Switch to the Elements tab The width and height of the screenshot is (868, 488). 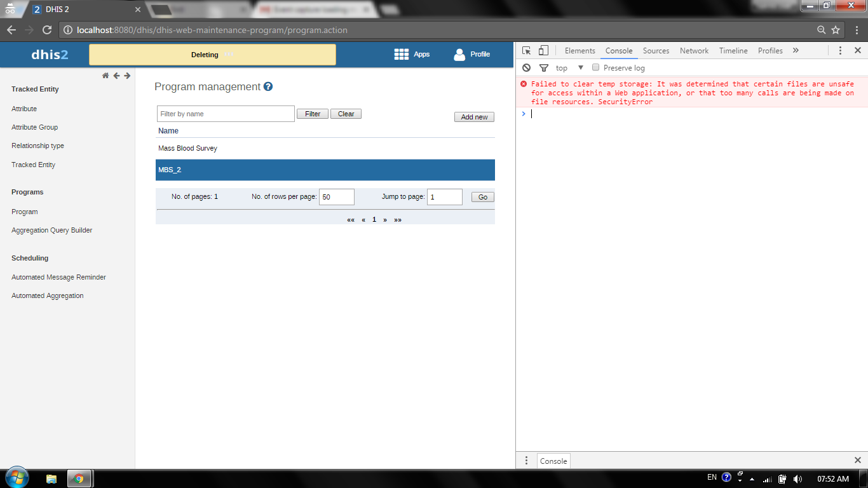click(580, 51)
